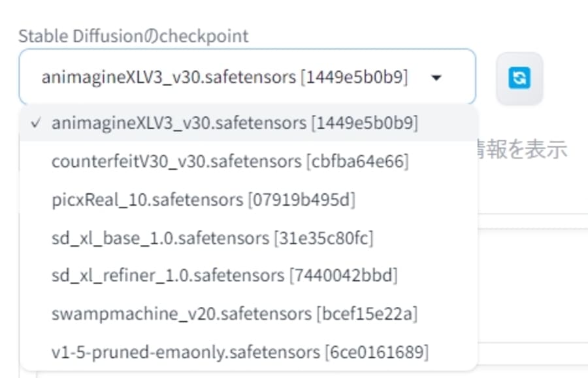Click the partially hidden "情報を表示" text
The height and width of the screenshot is (378, 588).
524,150
